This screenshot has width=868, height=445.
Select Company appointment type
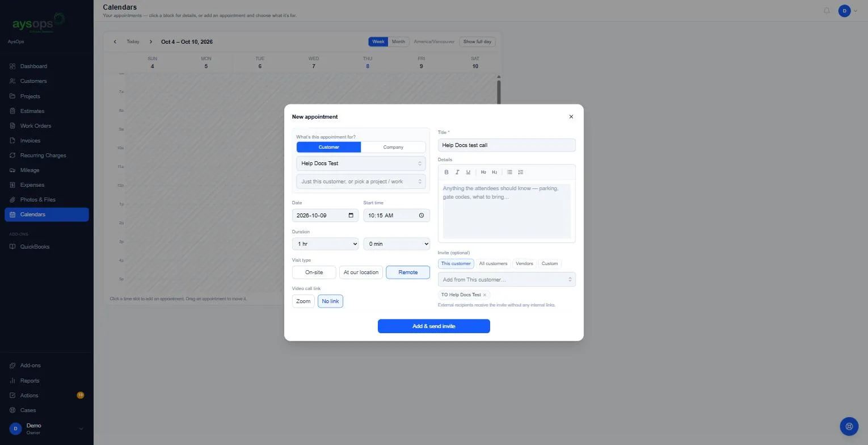tap(393, 147)
